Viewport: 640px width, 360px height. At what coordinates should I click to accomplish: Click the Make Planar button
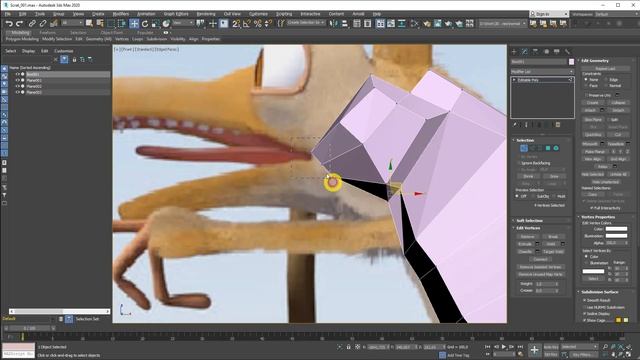pos(594,151)
